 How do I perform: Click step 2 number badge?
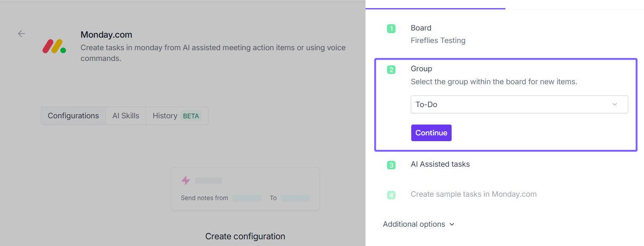391,69
